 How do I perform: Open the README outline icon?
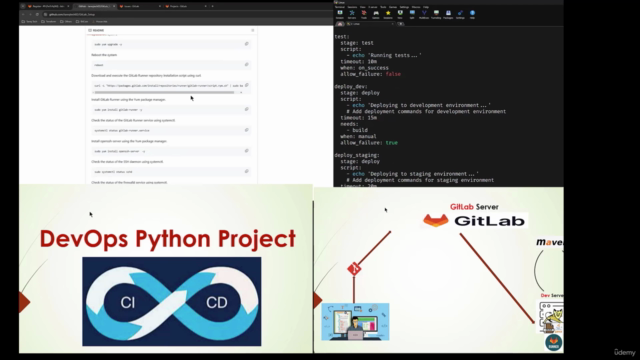point(253,30)
